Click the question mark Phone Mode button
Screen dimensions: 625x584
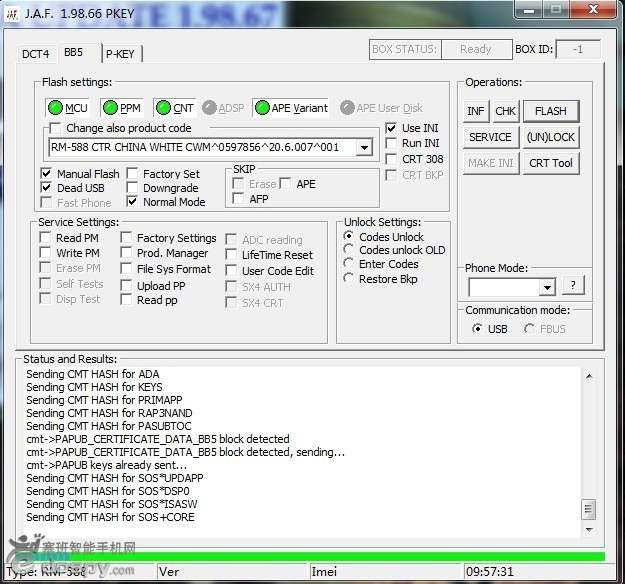[x=573, y=285]
